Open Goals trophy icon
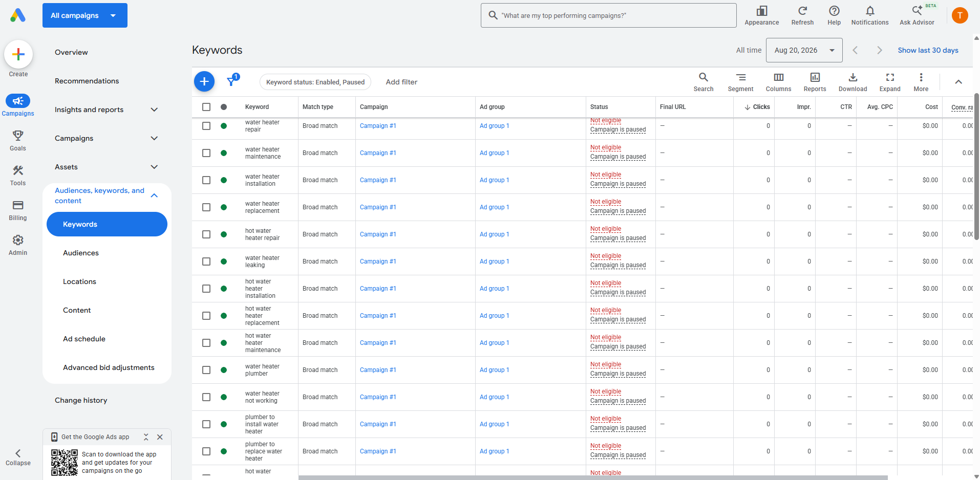This screenshot has width=980, height=480. pyautogui.click(x=18, y=136)
